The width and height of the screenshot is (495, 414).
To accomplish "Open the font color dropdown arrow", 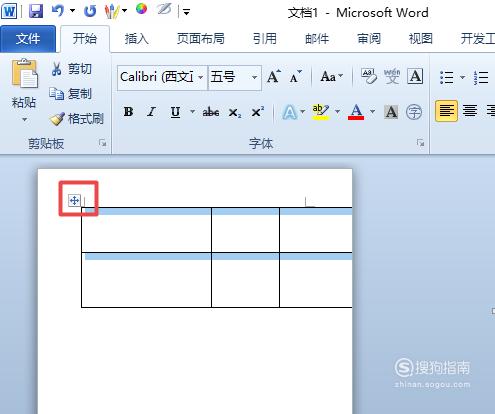I will click(x=372, y=111).
